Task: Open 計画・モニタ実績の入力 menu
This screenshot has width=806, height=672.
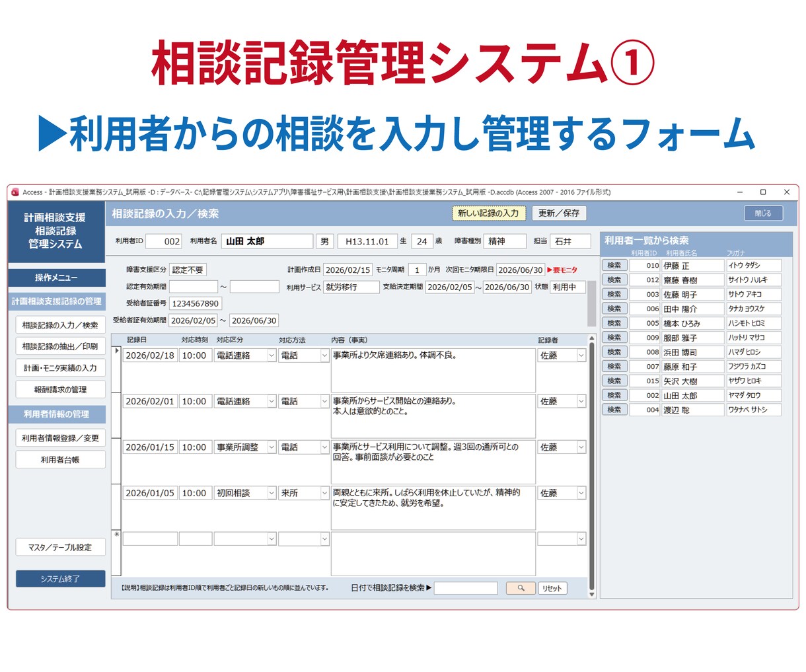Action: [x=60, y=368]
